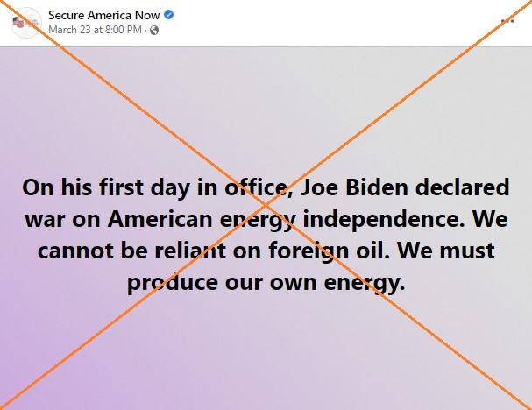Click the word "declared" in the post
Screen dimensions: 532x410
click(462, 187)
